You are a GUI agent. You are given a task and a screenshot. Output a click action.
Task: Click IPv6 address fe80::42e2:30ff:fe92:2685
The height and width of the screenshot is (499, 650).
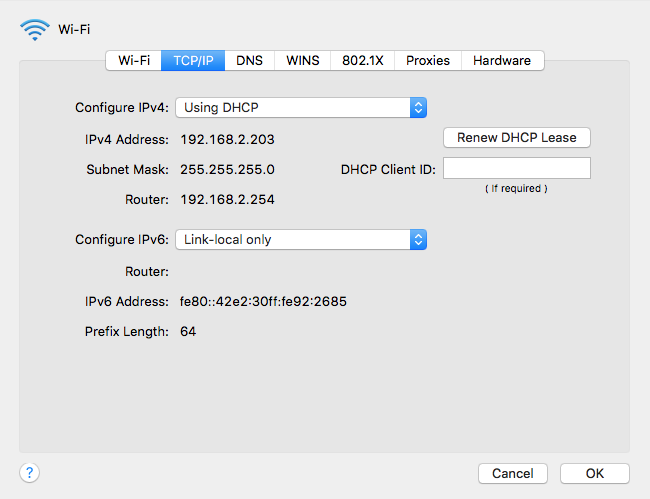(x=263, y=301)
